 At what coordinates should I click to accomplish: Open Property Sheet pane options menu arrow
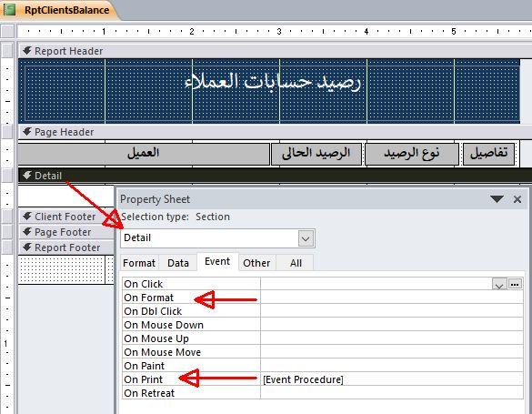pos(497,199)
